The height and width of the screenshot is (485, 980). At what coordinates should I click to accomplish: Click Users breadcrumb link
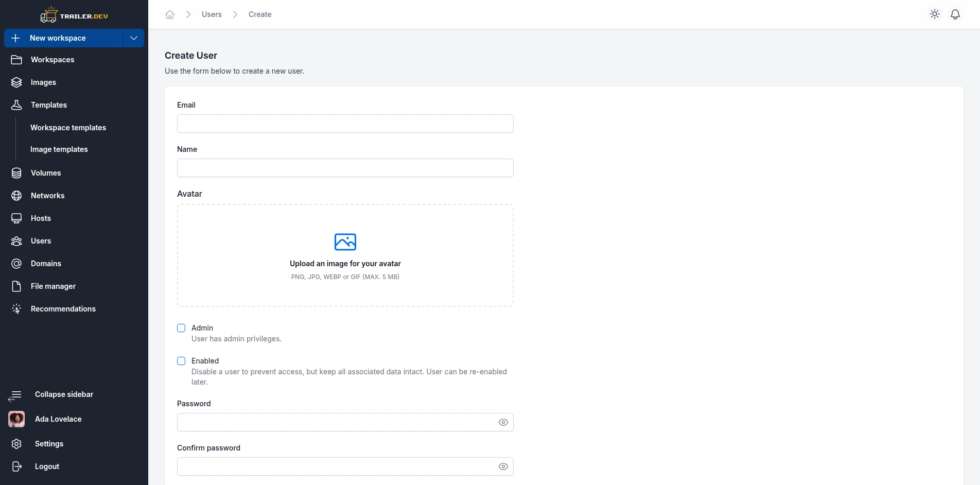click(x=212, y=14)
